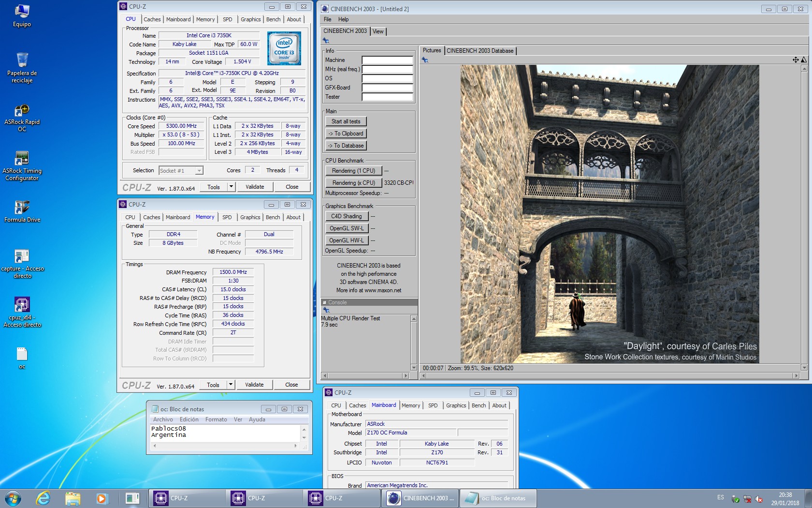Viewport: 812px width, 508px height.
Task: Click the MHz (real freq.) input field
Action: point(387,69)
